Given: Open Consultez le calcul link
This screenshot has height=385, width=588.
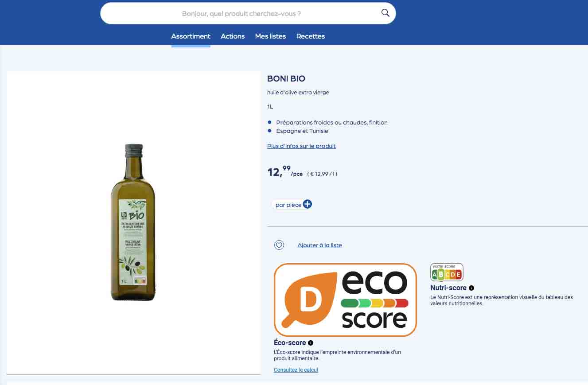Looking at the screenshot, I should (x=296, y=370).
